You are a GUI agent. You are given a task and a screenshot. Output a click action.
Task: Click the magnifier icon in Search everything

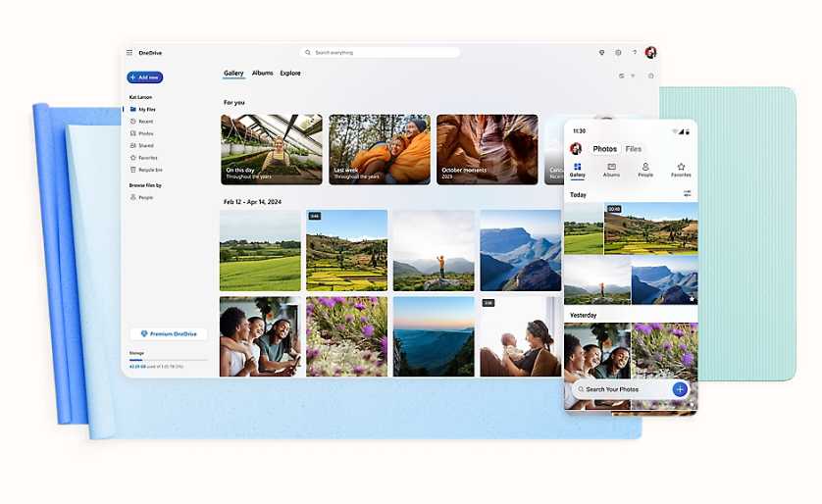(x=308, y=52)
